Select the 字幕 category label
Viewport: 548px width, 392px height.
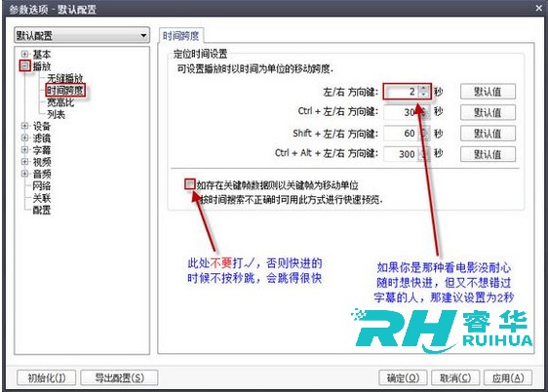(42, 150)
